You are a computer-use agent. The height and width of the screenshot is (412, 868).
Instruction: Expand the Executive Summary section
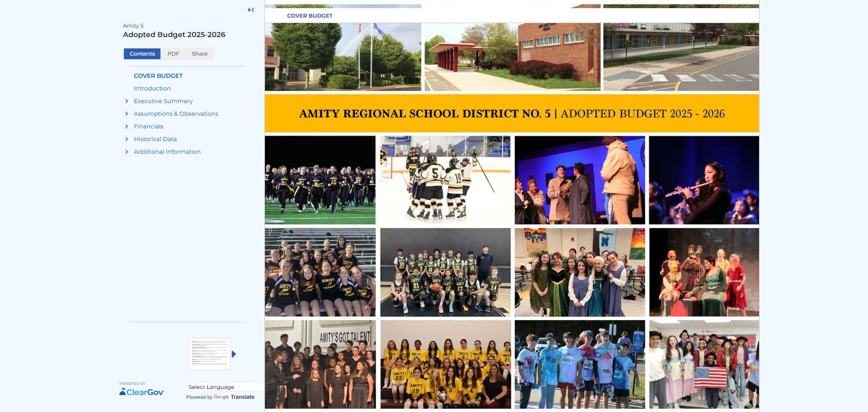(x=127, y=101)
